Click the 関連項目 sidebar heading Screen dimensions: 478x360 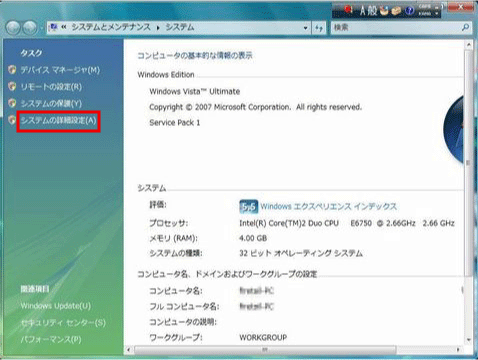(35, 289)
